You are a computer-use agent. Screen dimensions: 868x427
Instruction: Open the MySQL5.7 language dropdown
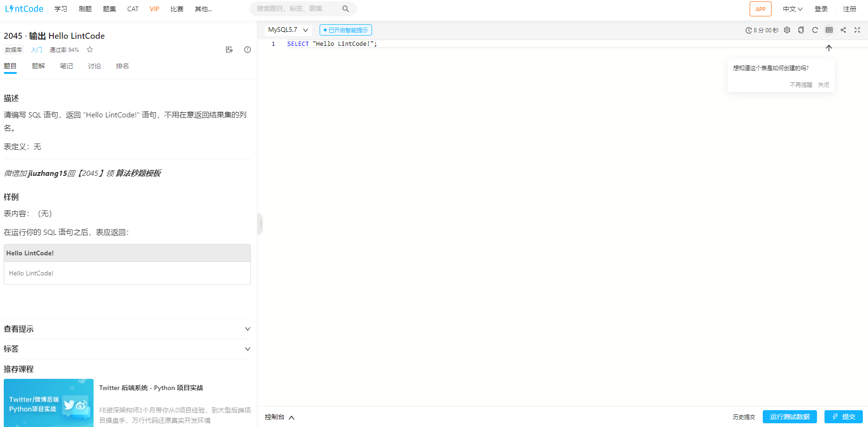pyautogui.click(x=288, y=30)
